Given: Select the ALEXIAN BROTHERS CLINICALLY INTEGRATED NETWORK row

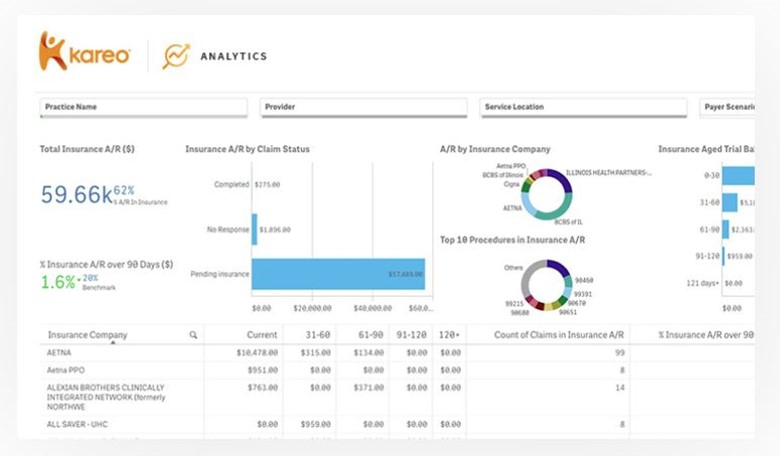Looking at the screenshot, I should [106, 397].
